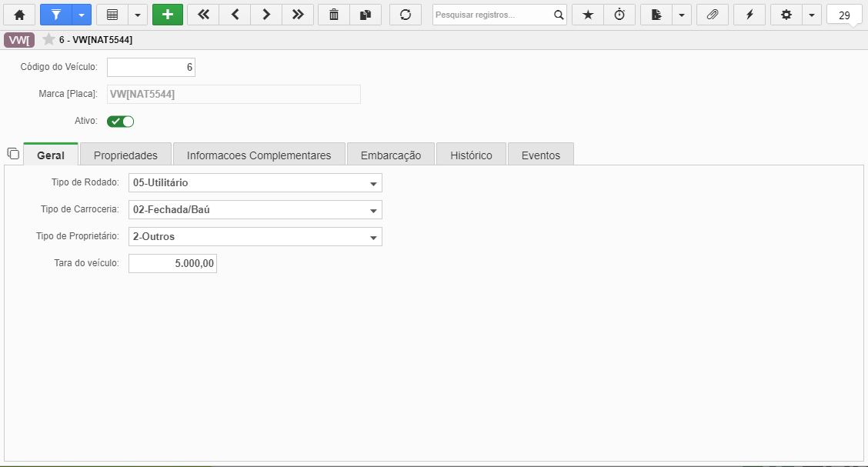868x467 pixels.
Task: Open favorites star in toolbar
Action: (x=588, y=15)
